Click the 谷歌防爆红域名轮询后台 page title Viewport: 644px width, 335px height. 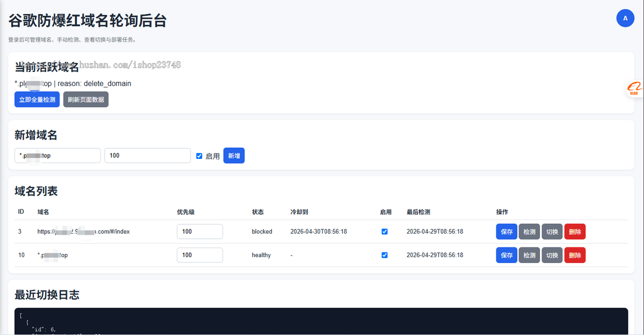pos(87,20)
